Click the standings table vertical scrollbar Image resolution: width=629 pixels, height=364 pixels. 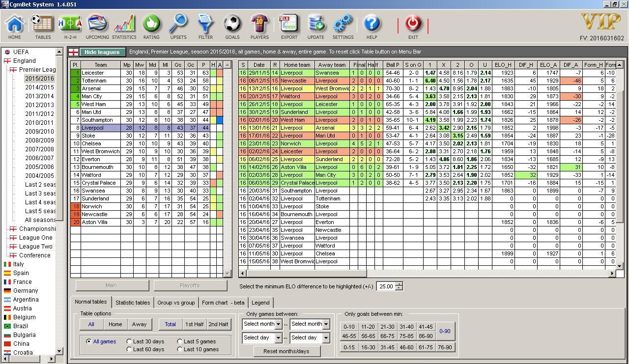[228, 169]
